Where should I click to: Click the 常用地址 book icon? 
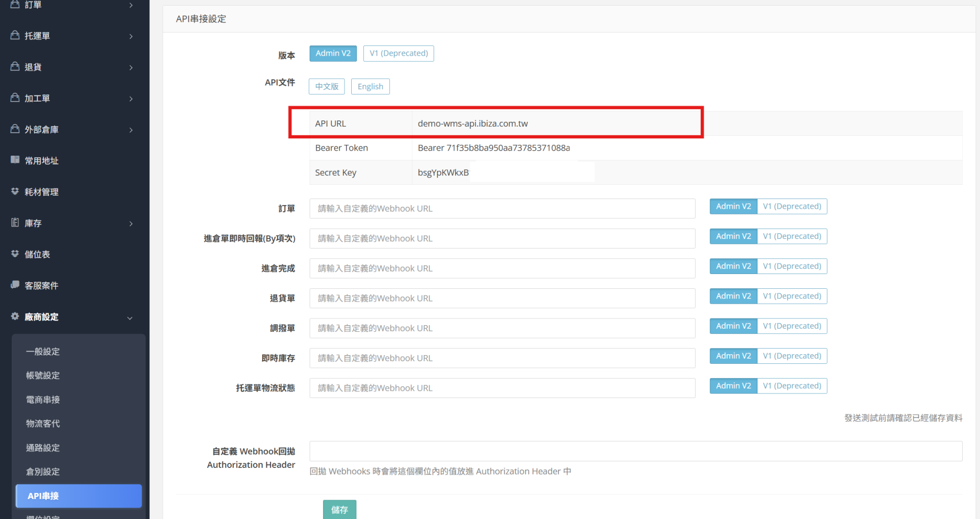tap(15, 160)
